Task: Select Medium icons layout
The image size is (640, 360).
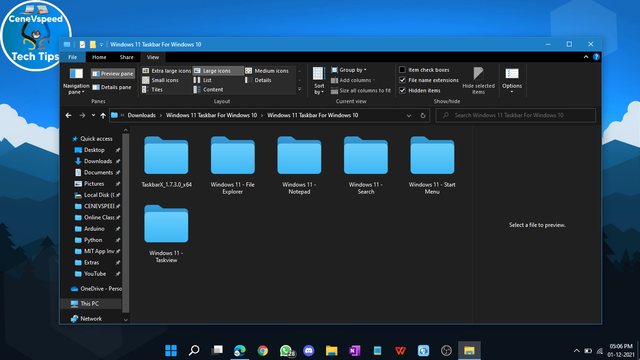Action: pos(268,71)
